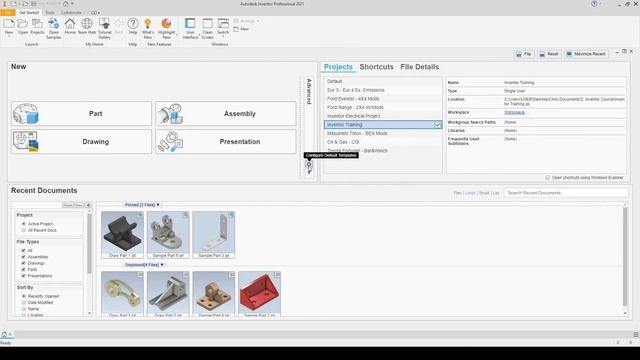Image resolution: width=640 pixels, height=360 pixels.
Task: Open the Projects ribbon button
Action: pyautogui.click(x=37, y=27)
